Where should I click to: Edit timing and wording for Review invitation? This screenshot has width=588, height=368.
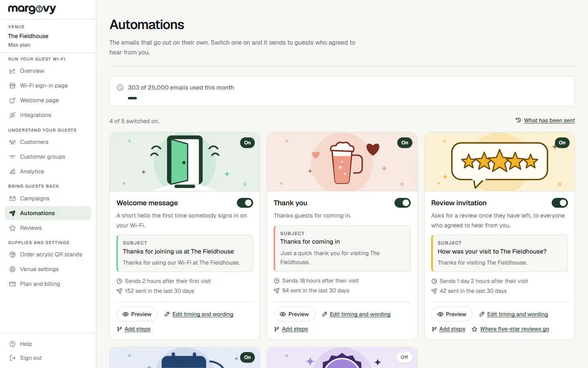517,314
